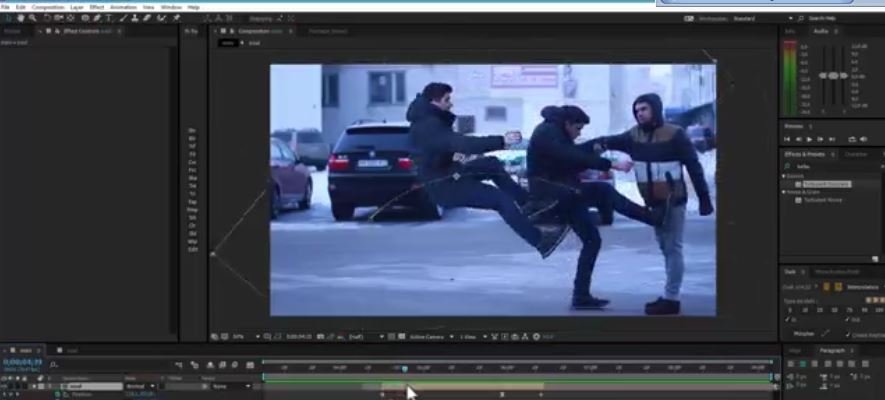This screenshot has height=400, width=885.
Task: Select the Brush tool
Action: [123, 18]
